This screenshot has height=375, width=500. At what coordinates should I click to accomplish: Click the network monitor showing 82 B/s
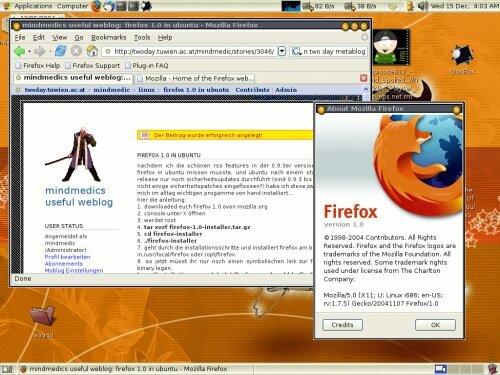[318, 6]
